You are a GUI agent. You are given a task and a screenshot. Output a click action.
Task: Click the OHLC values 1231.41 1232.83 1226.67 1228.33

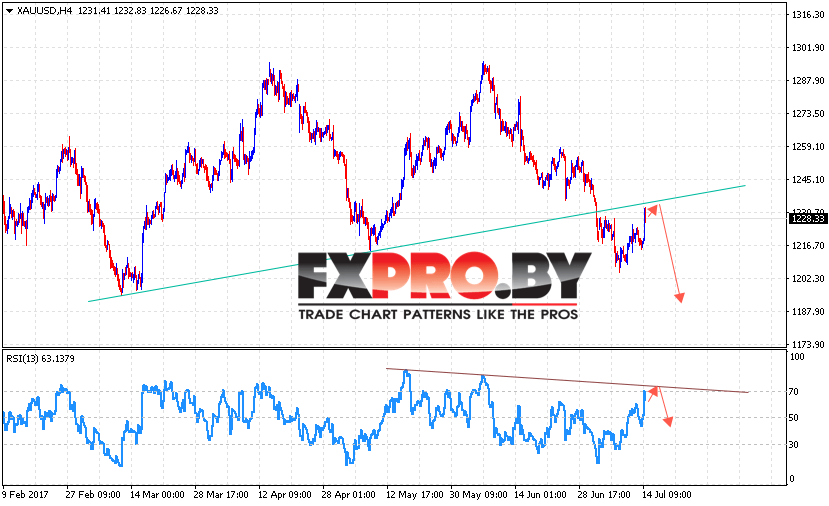pyautogui.click(x=148, y=11)
